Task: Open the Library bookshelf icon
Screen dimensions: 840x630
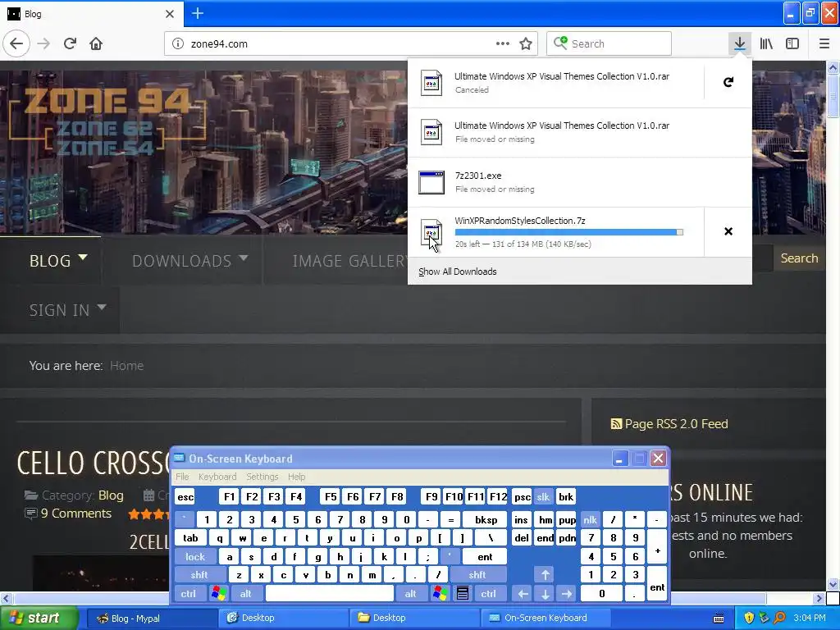Action: (766, 44)
